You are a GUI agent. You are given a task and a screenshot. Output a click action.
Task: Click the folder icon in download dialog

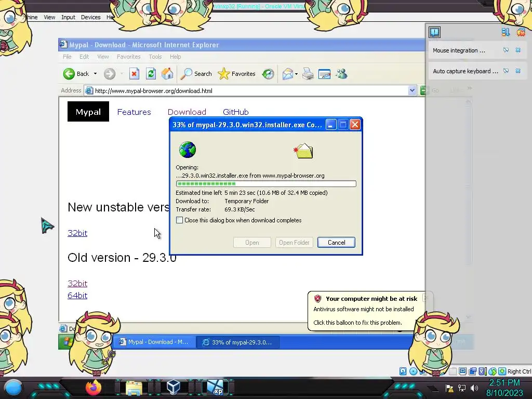coord(303,151)
